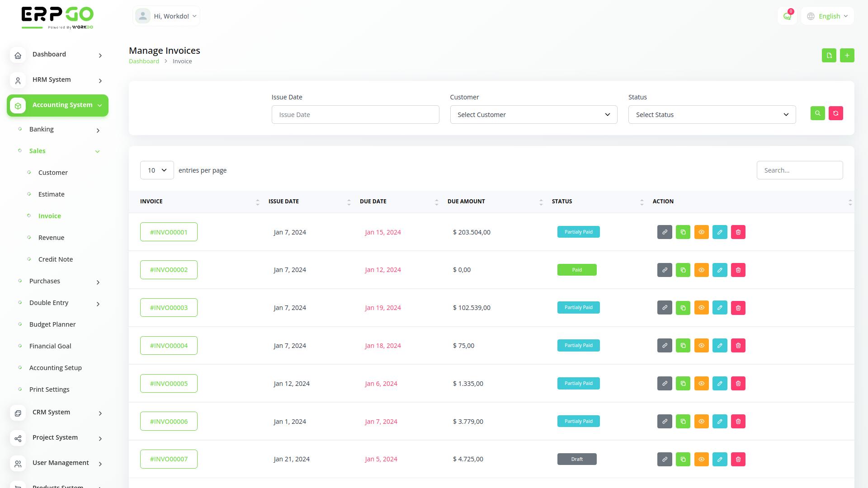Click inside the Search field above the table

(x=799, y=170)
